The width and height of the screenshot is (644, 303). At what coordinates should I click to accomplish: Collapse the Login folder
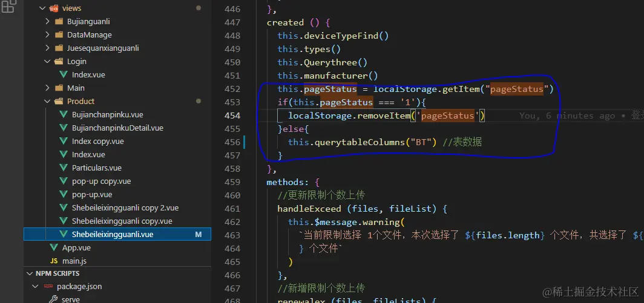click(x=47, y=61)
